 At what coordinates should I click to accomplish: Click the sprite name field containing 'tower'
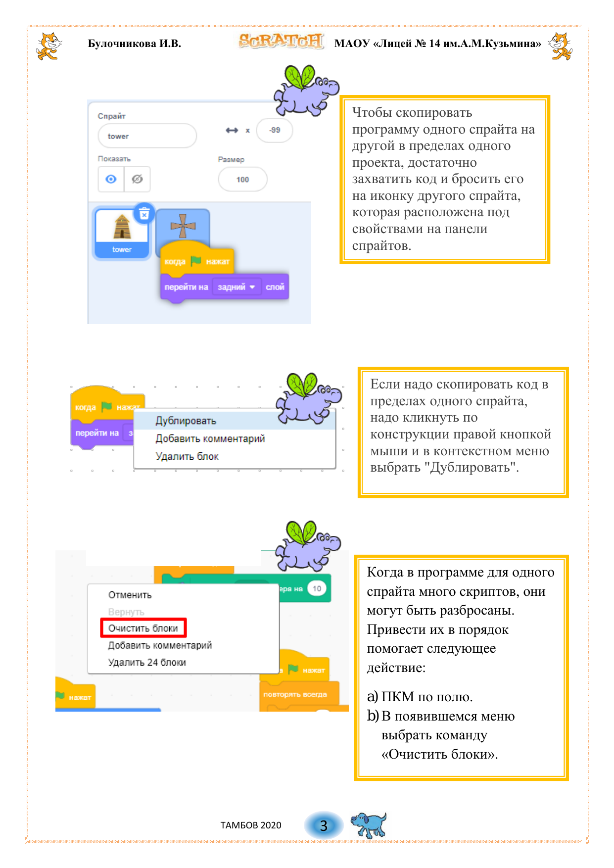(x=147, y=136)
